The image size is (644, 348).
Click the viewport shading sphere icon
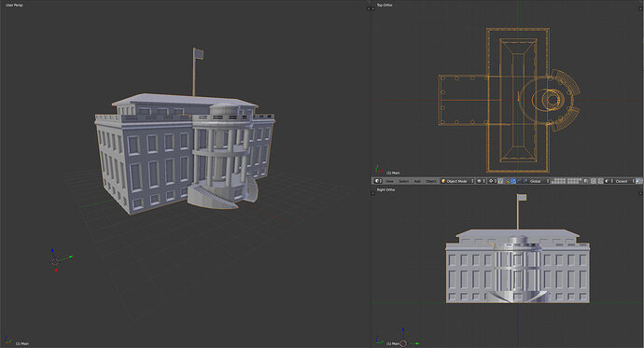(480, 181)
